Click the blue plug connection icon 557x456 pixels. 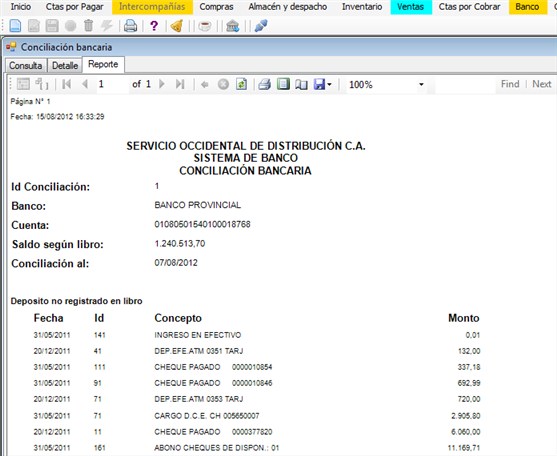click(261, 26)
